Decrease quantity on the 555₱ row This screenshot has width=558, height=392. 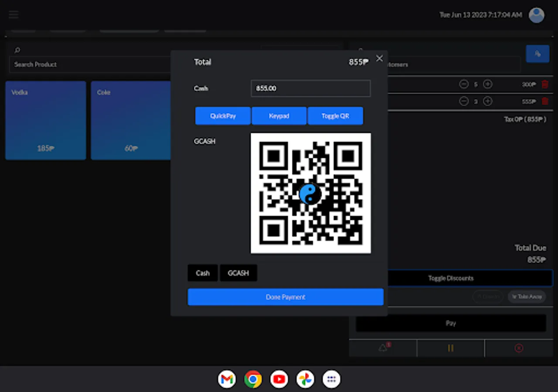pos(464,101)
